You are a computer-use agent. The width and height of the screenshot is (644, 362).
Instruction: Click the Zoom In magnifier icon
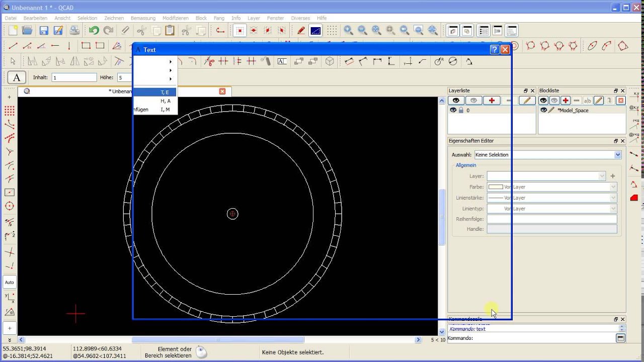(x=348, y=31)
